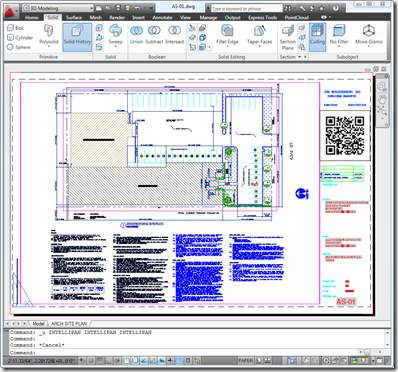Open the No Filter subobject selector
Image resolution: width=398 pixels, height=372 pixels.
click(x=339, y=35)
